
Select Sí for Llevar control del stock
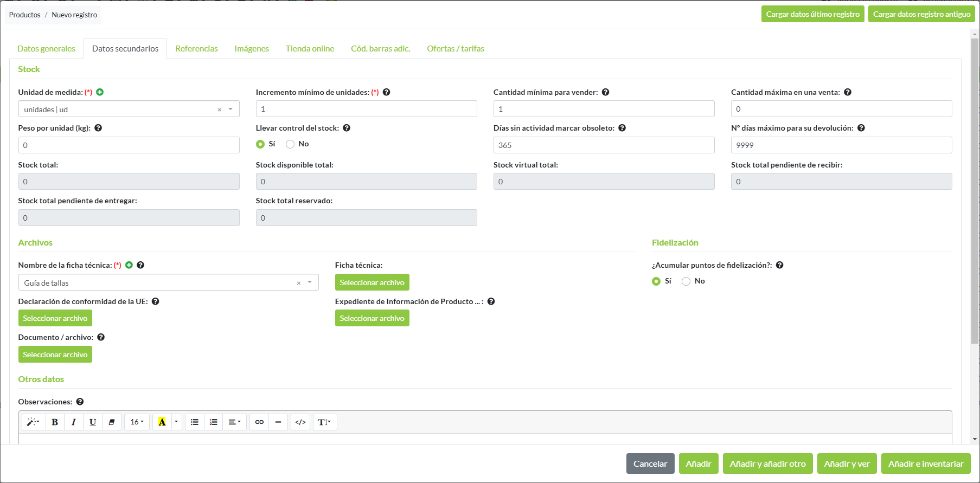pyautogui.click(x=260, y=144)
